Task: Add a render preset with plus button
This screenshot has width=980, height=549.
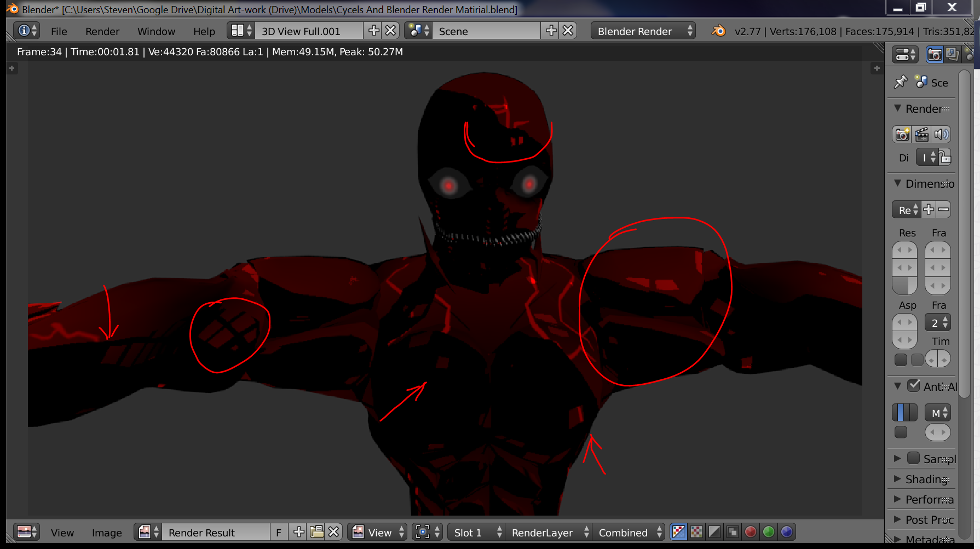Action: (x=929, y=210)
